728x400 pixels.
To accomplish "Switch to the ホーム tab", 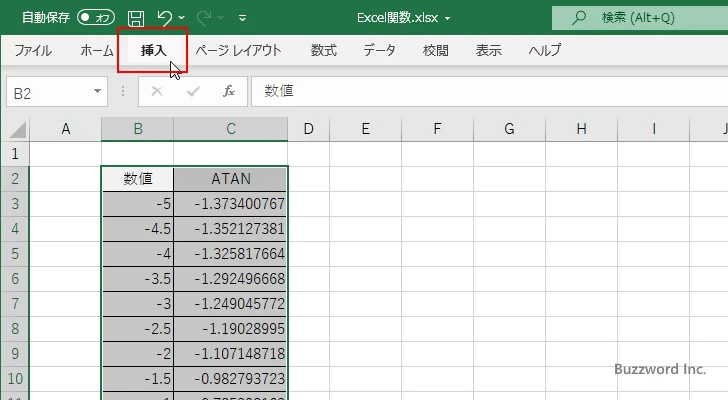I will pos(97,50).
